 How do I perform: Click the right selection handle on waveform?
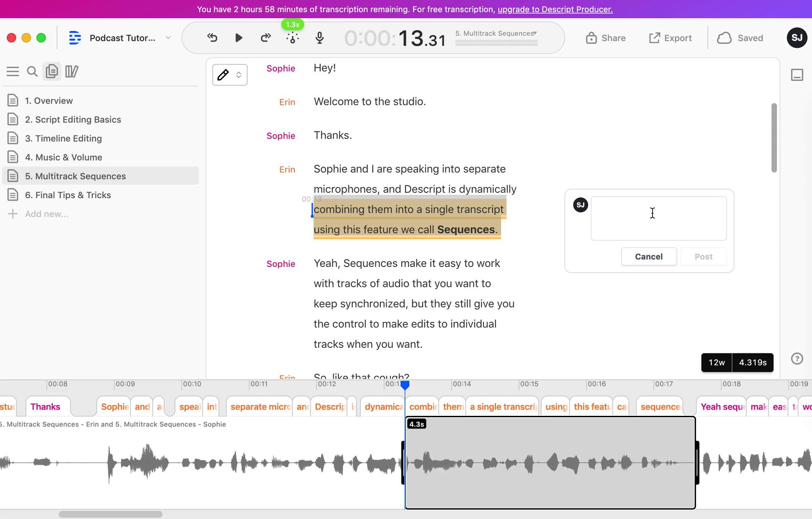[x=697, y=463]
